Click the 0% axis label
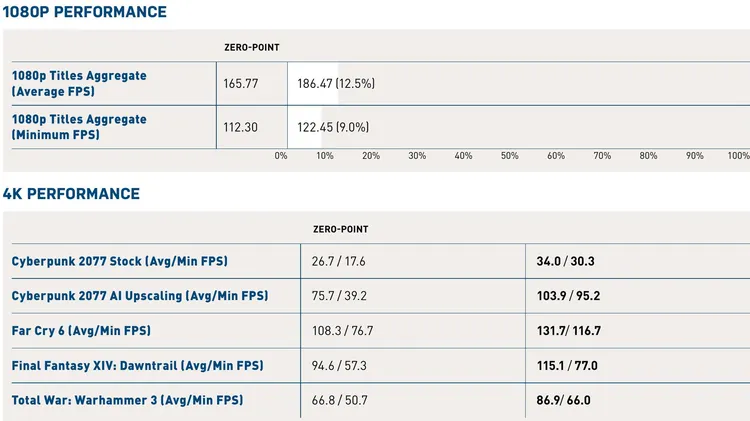The width and height of the screenshot is (750, 421). point(281,156)
